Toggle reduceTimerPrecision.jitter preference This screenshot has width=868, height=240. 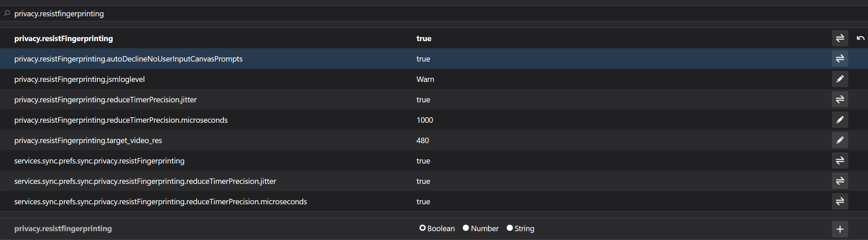(840, 99)
